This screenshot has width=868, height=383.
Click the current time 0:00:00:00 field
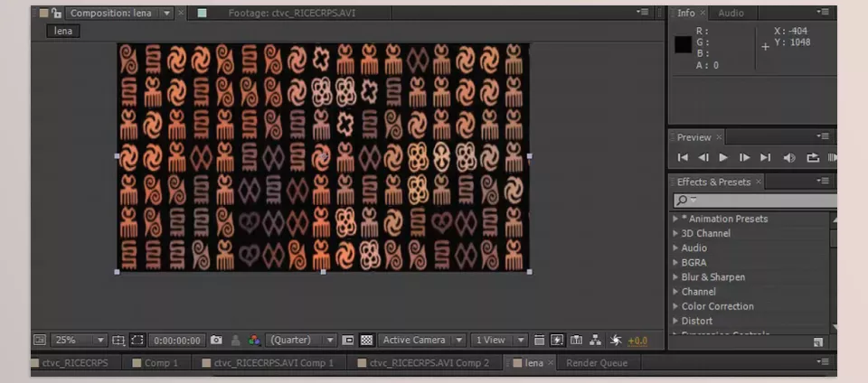[177, 341]
